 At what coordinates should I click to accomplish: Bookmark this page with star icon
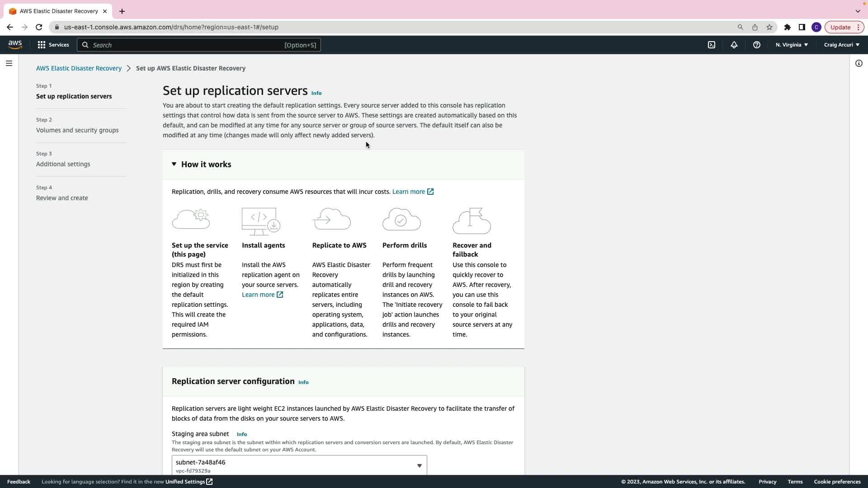769,27
